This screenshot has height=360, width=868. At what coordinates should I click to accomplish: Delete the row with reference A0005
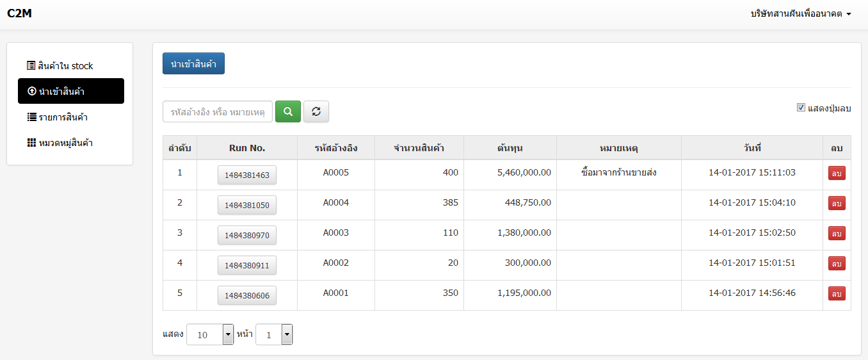[837, 174]
